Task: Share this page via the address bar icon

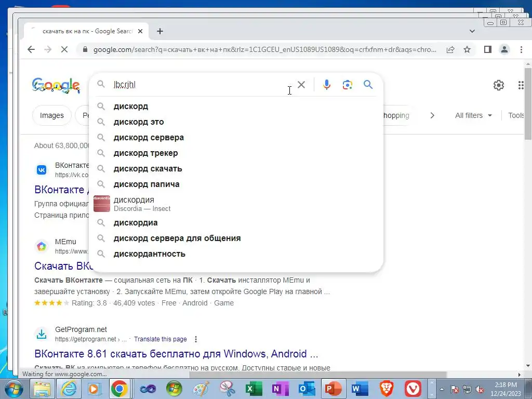Action: pos(450,49)
